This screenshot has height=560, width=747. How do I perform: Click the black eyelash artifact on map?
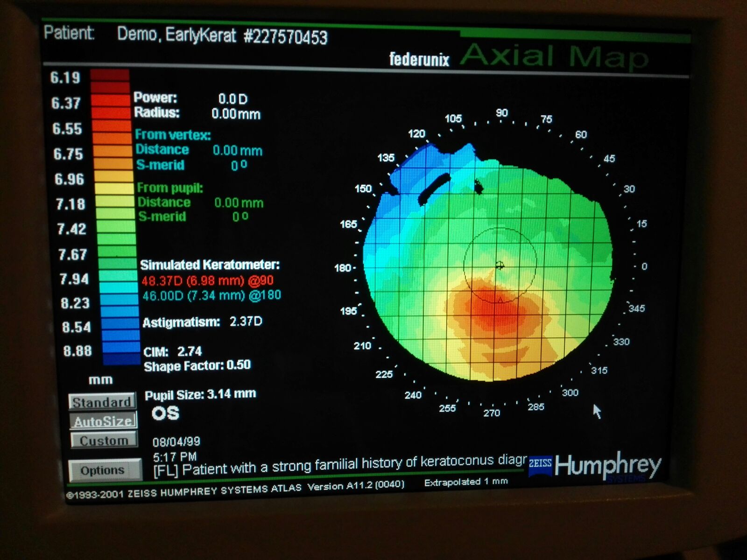coord(433,189)
